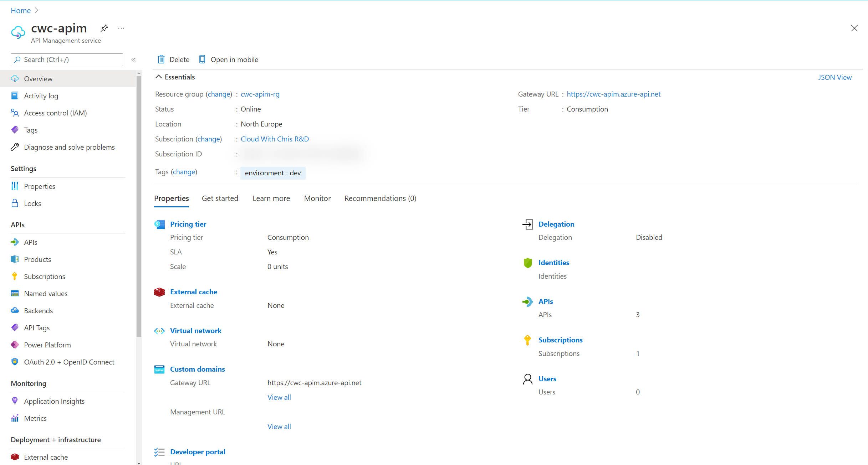This screenshot has width=868, height=465.
Task: Open the Tags settings in sidebar
Action: pos(31,130)
